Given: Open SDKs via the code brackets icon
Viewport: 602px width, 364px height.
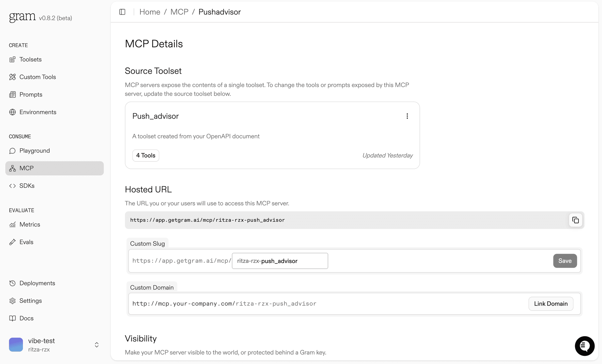Looking at the screenshot, I should 13,186.
